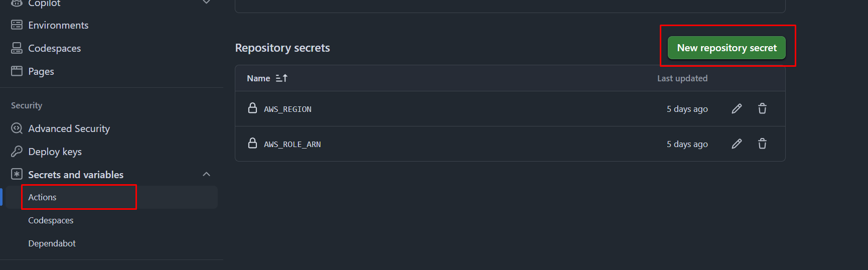Viewport: 868px width, 270px height.
Task: Click the Codespaces icon under Environments
Action: tap(17, 48)
